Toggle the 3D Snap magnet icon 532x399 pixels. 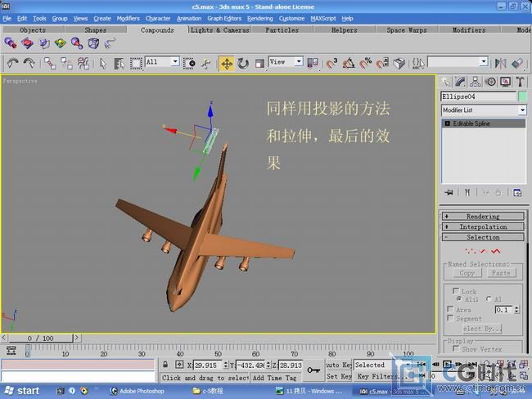pyautogui.click(x=331, y=64)
